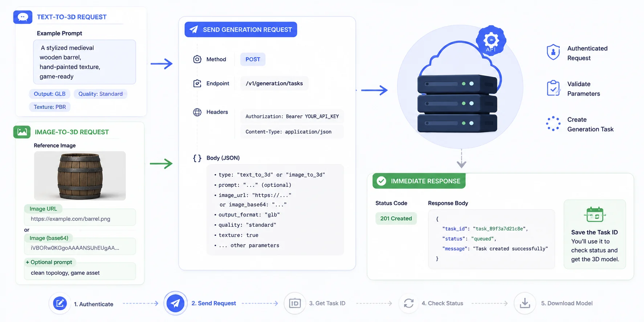644x322 pixels.
Task: Click the Example Prompt label
Action: 60,33
